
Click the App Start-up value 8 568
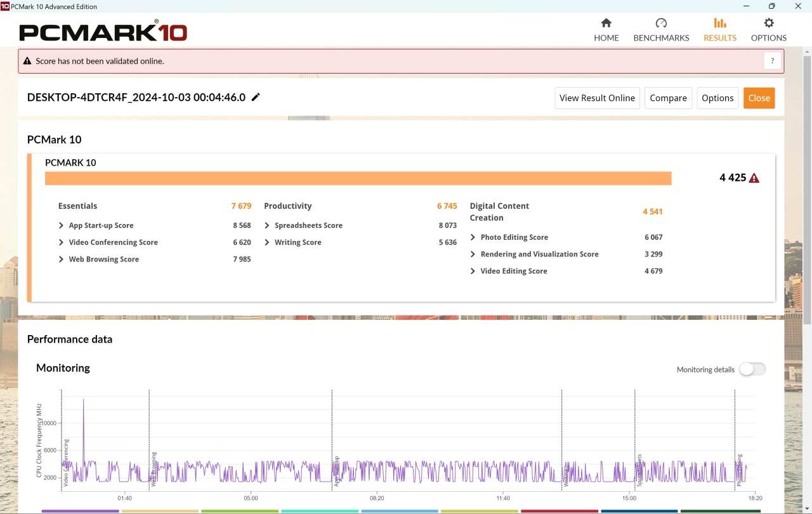tap(242, 225)
